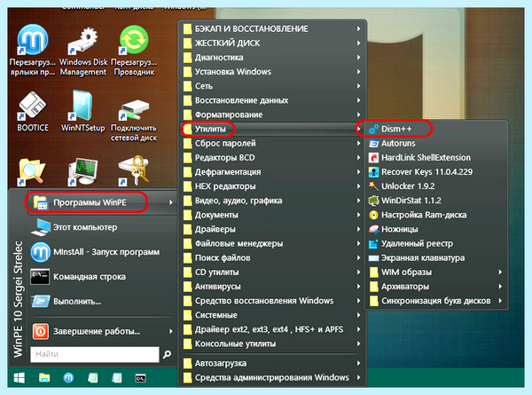The width and height of the screenshot is (532, 395).
Task: Open Восстановление данных menu
Action: pos(272,100)
